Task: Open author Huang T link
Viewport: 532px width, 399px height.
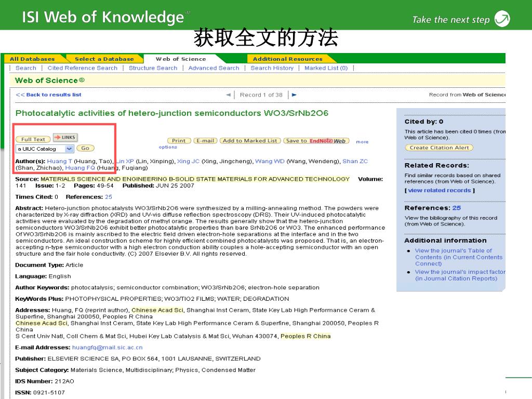Action: pos(59,161)
